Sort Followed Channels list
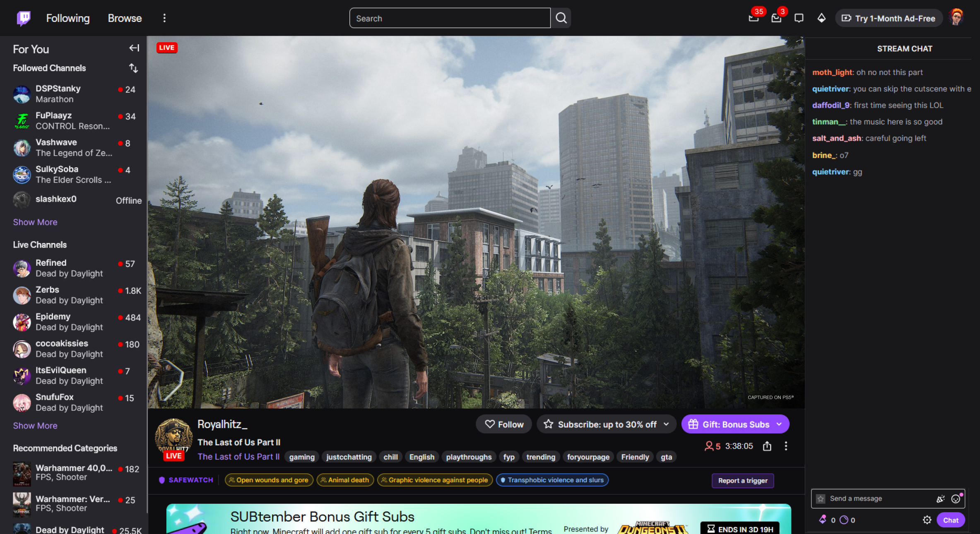Screen dimensions: 980x534 coord(133,68)
